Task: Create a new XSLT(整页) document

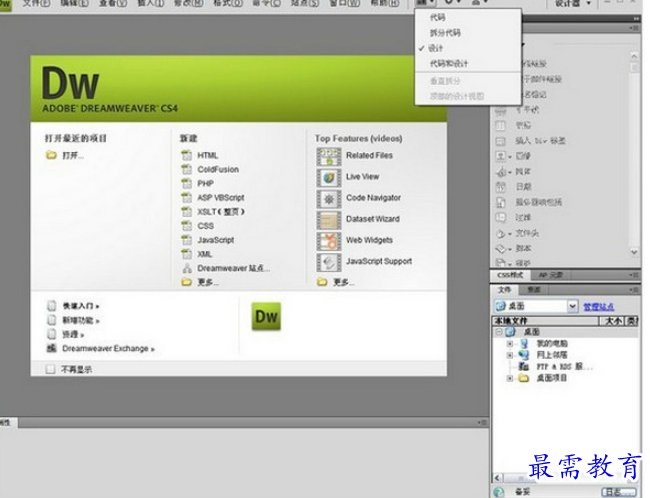Action: point(221,212)
